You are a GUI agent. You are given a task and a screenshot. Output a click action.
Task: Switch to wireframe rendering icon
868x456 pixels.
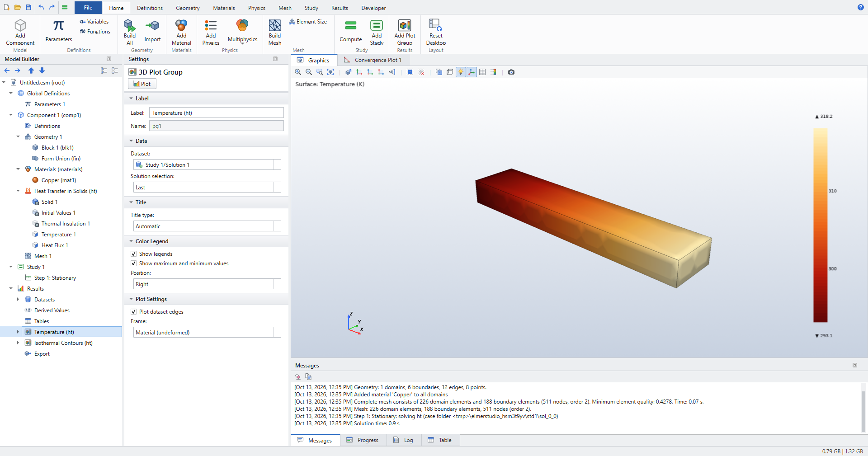click(x=450, y=72)
